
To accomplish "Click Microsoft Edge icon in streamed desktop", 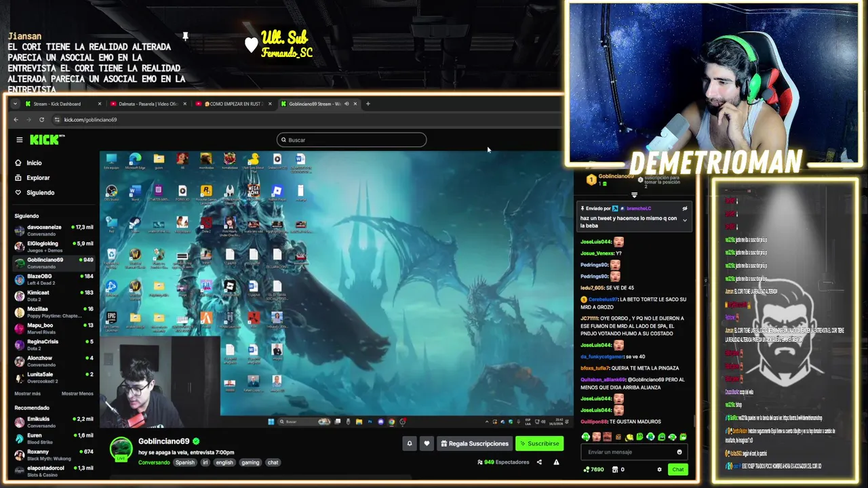I will click(135, 161).
